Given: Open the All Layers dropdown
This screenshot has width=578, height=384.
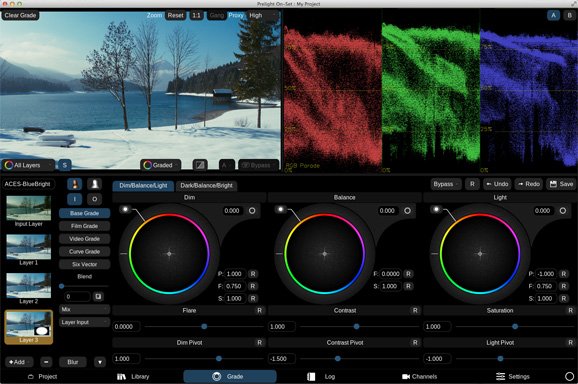Looking at the screenshot, I should pos(28,165).
